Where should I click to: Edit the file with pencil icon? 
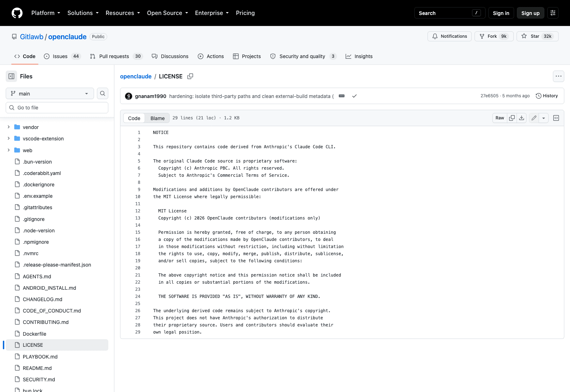[534, 118]
